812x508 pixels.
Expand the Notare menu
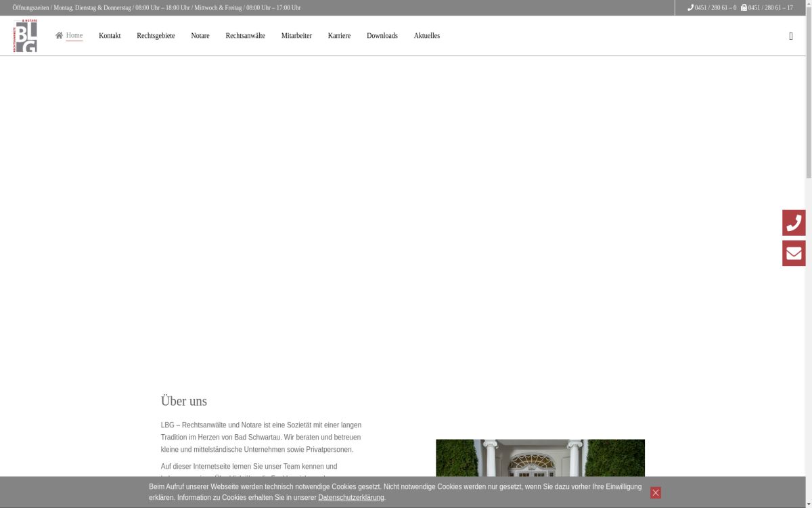[x=200, y=36]
